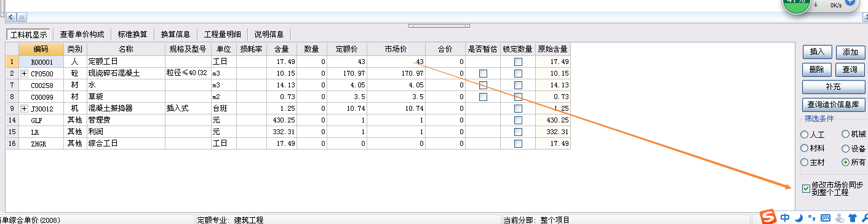Screen dimensions: 868x224
Task: Click market price cell 43 for 定额工日
Action: pyautogui.click(x=396, y=62)
